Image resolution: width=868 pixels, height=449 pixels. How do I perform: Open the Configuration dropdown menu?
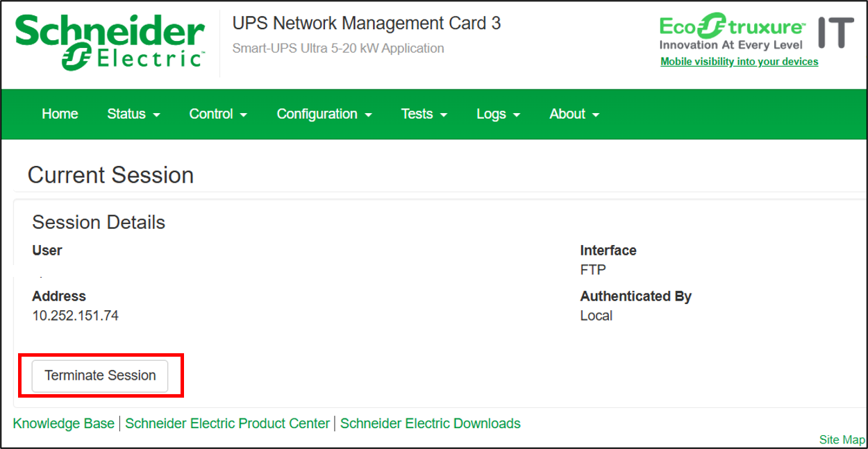point(324,114)
